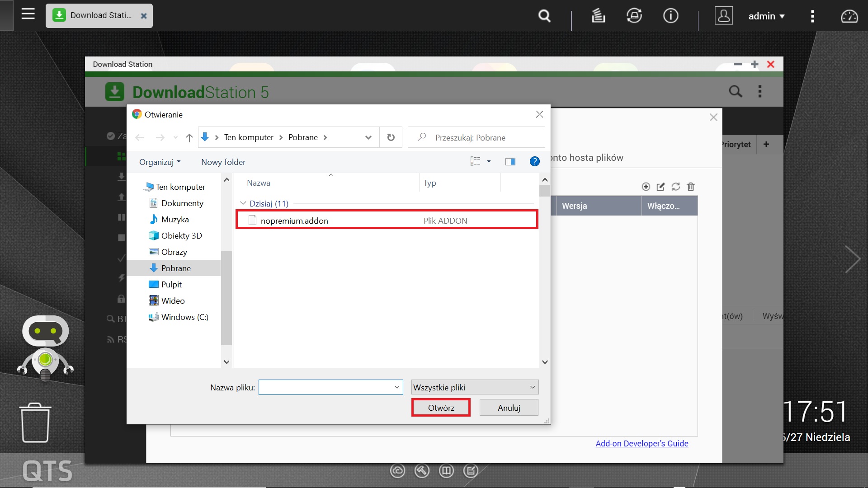Click the edit add-on pencil icon
The height and width of the screenshot is (488, 868).
660,187
